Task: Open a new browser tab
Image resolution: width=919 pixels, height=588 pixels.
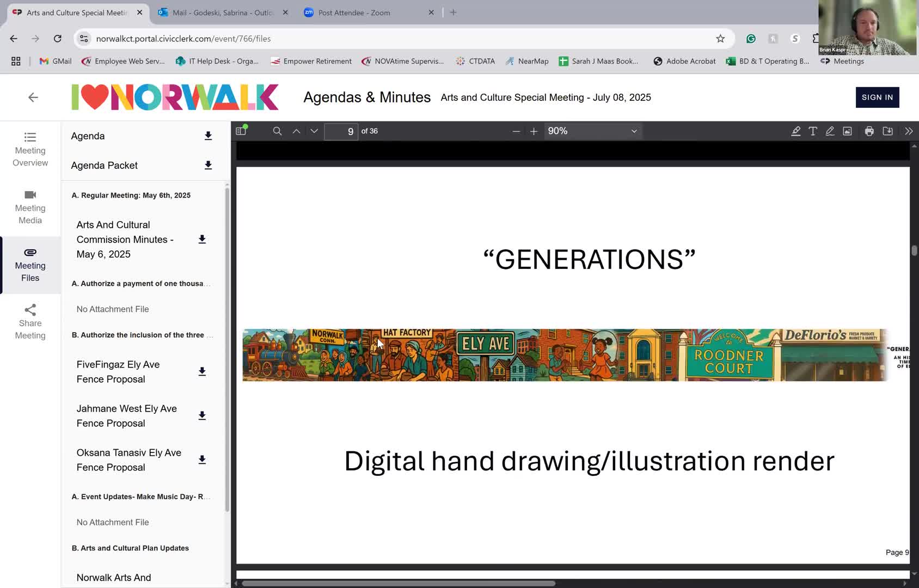Action: [x=454, y=12]
